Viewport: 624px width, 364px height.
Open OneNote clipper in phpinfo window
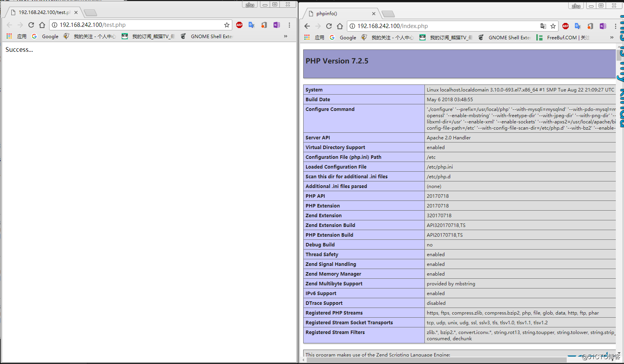[x=603, y=26]
